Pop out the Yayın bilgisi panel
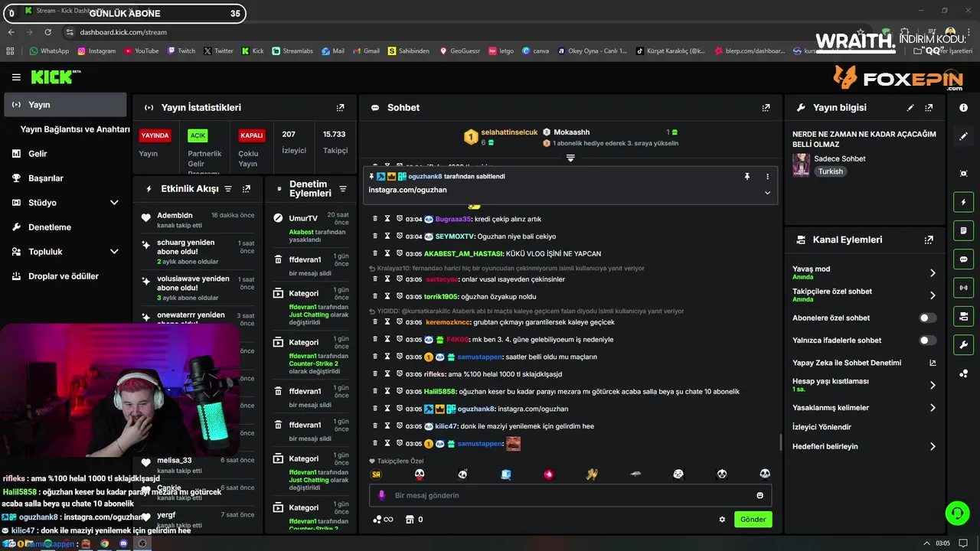 coord(929,108)
